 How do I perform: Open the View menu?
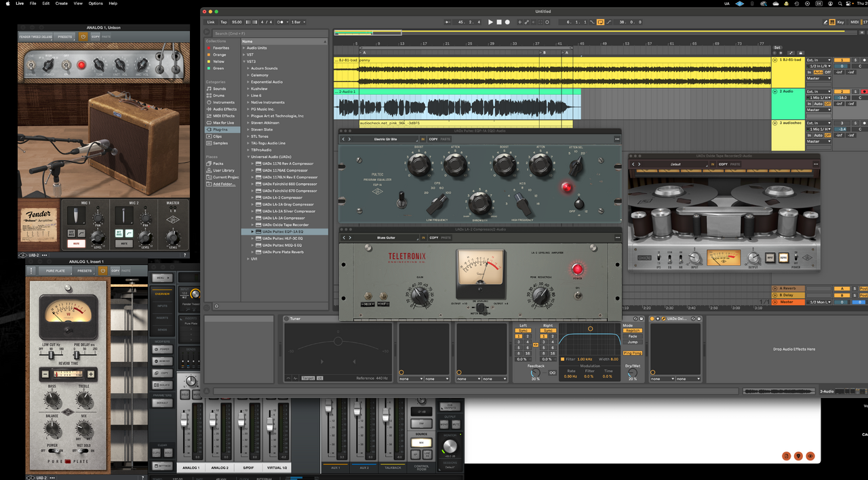(x=78, y=3)
